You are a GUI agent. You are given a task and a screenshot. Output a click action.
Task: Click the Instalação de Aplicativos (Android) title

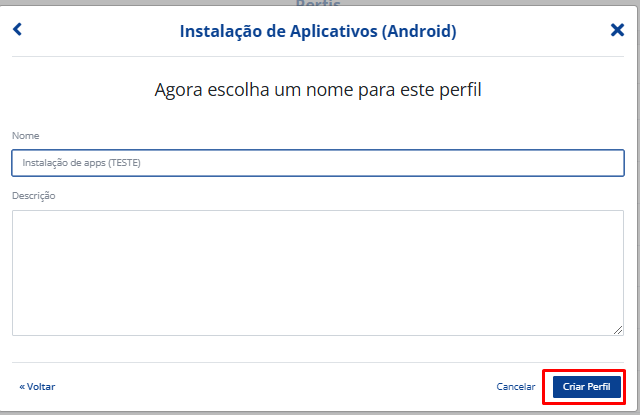318,31
